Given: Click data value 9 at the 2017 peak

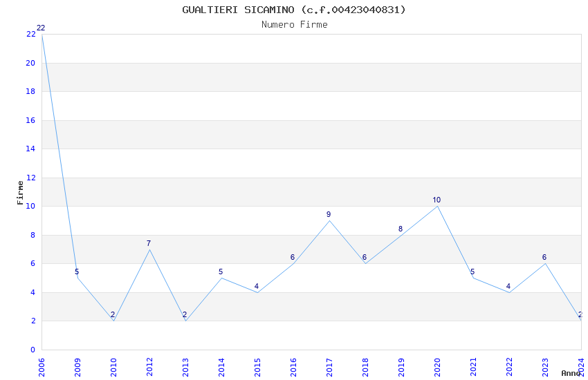Looking at the screenshot, I should click(x=329, y=214).
